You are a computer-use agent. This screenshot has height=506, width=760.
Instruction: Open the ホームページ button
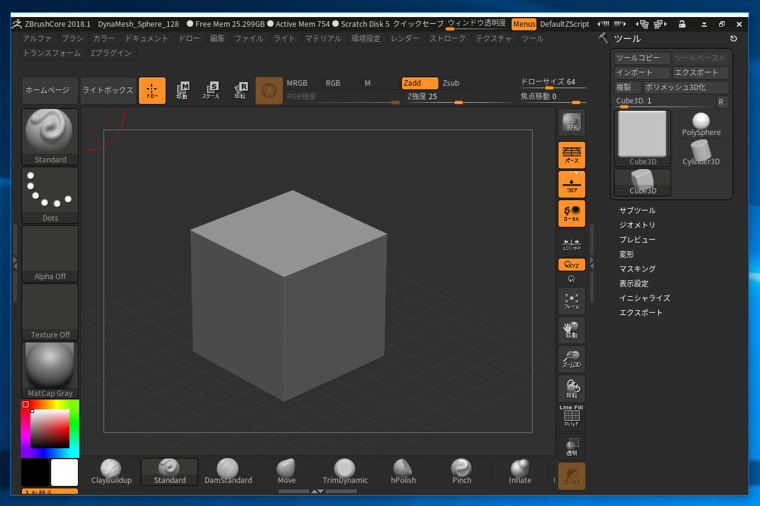coord(49,91)
